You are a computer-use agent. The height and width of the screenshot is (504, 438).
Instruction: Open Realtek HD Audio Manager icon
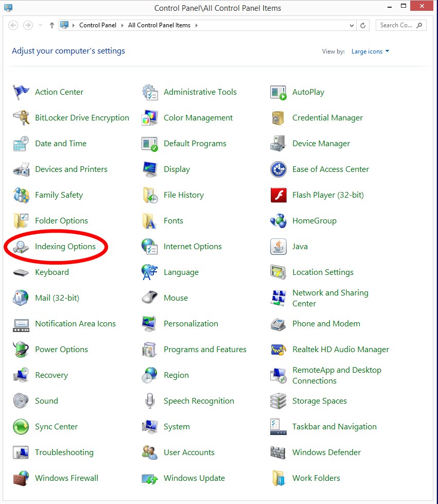click(278, 350)
